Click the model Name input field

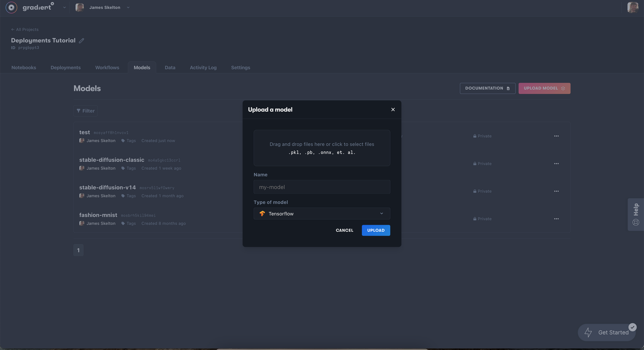coord(322,187)
